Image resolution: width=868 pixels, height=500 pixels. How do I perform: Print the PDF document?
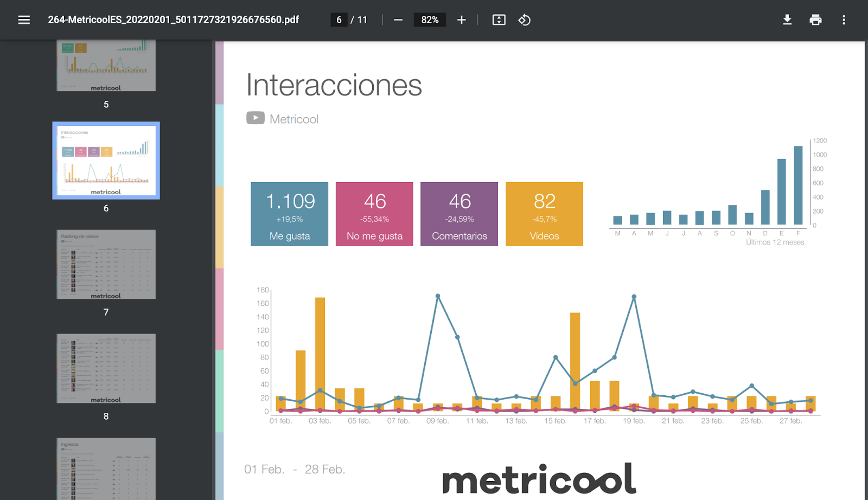pyautogui.click(x=815, y=20)
